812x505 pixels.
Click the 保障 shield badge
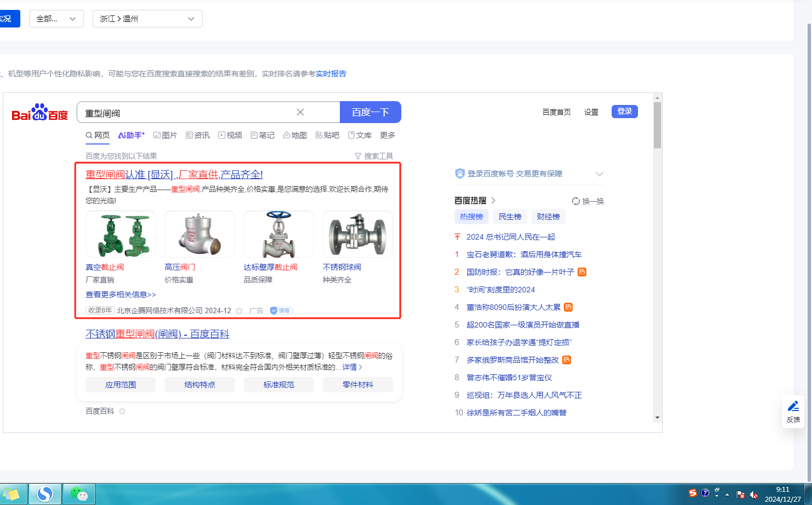tap(281, 310)
